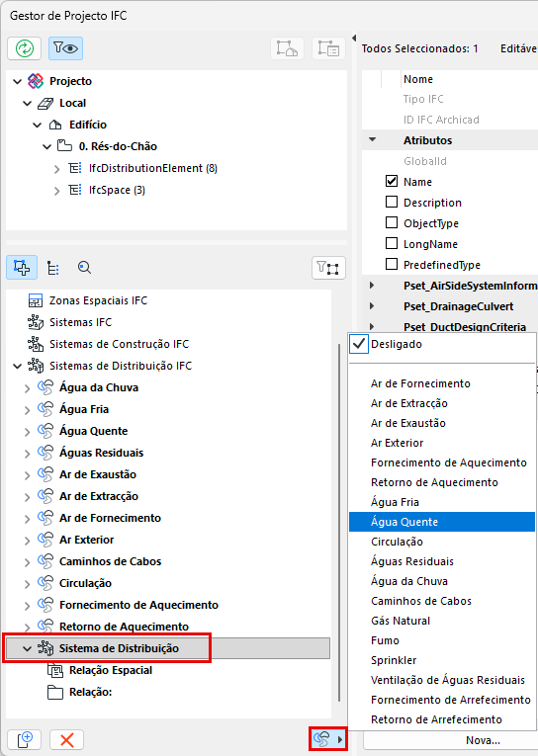Expand Pset_AirSideSystemInformation group
This screenshot has width=538, height=756.
click(x=372, y=286)
